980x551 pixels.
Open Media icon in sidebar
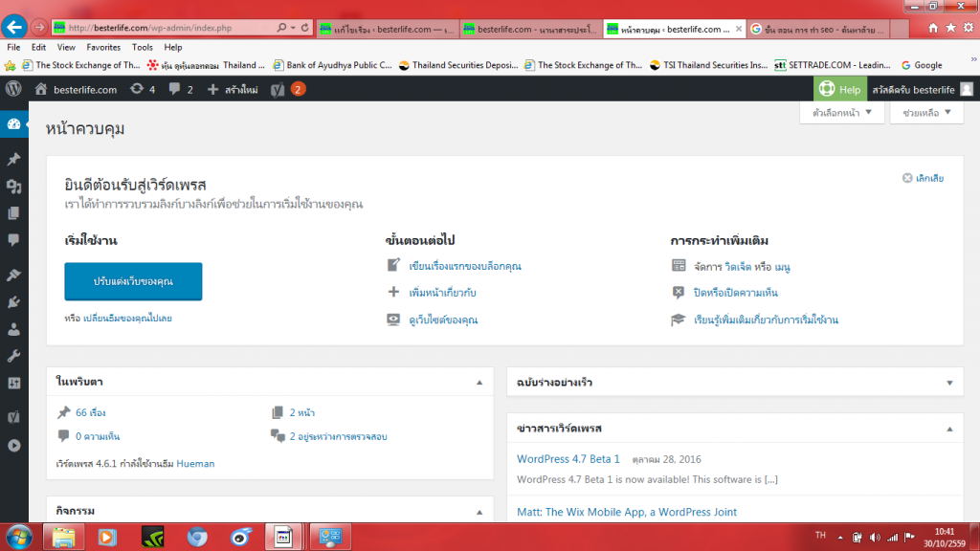[x=13, y=187]
